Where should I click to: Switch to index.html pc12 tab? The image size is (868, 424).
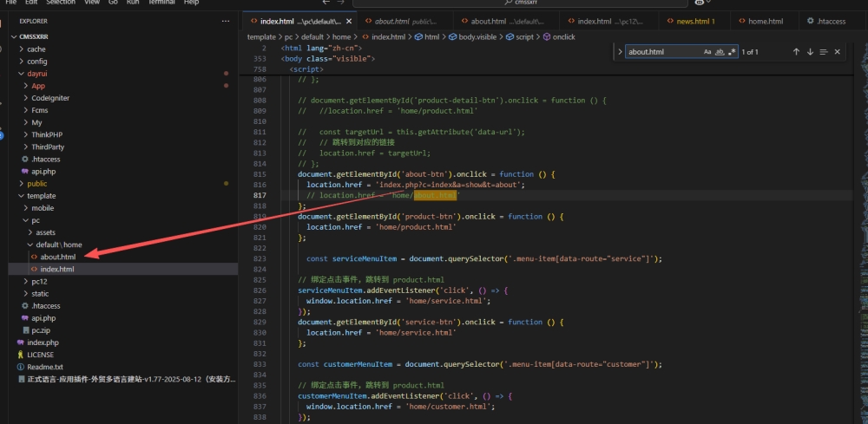[609, 22]
